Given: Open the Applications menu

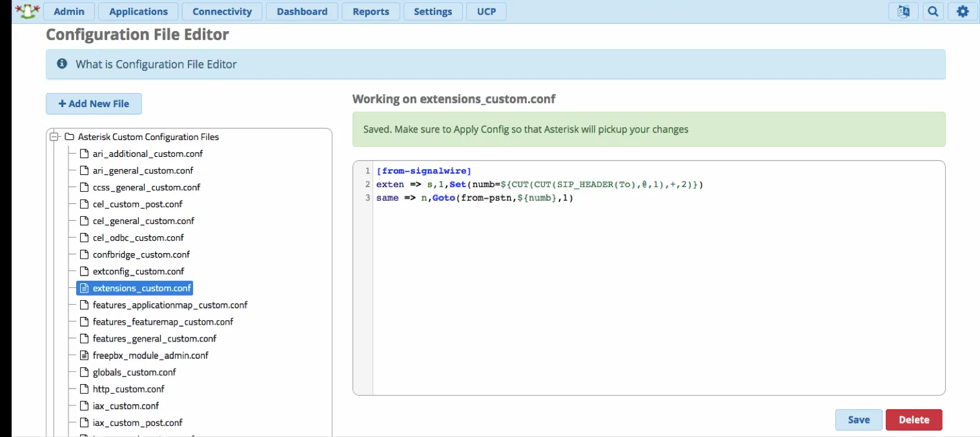Looking at the screenshot, I should click(138, 11).
